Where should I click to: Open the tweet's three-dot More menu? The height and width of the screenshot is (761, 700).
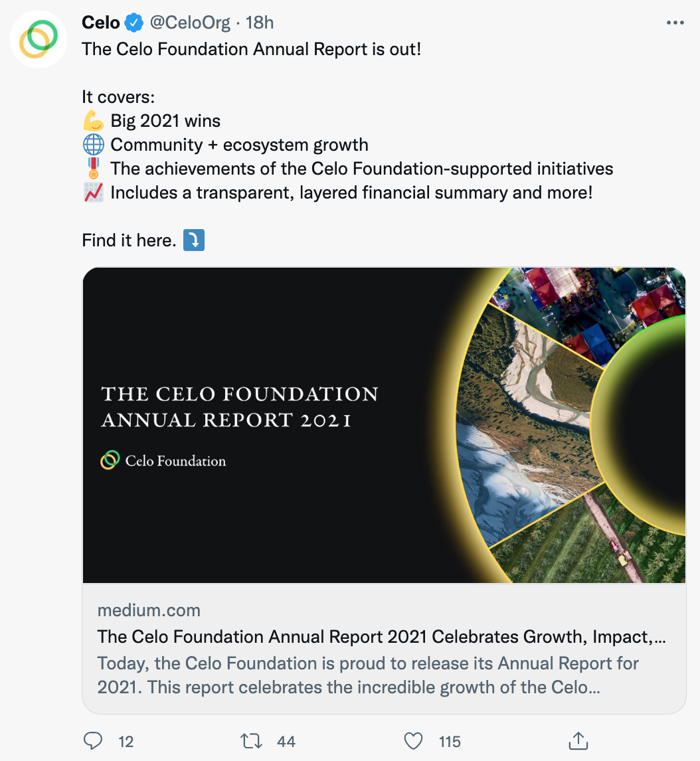pos(674,23)
